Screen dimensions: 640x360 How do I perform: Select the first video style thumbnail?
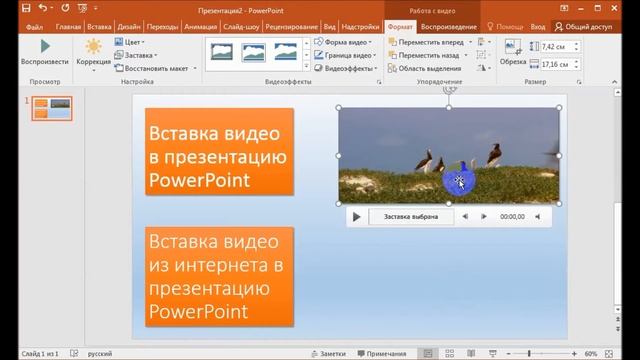[x=222, y=52]
